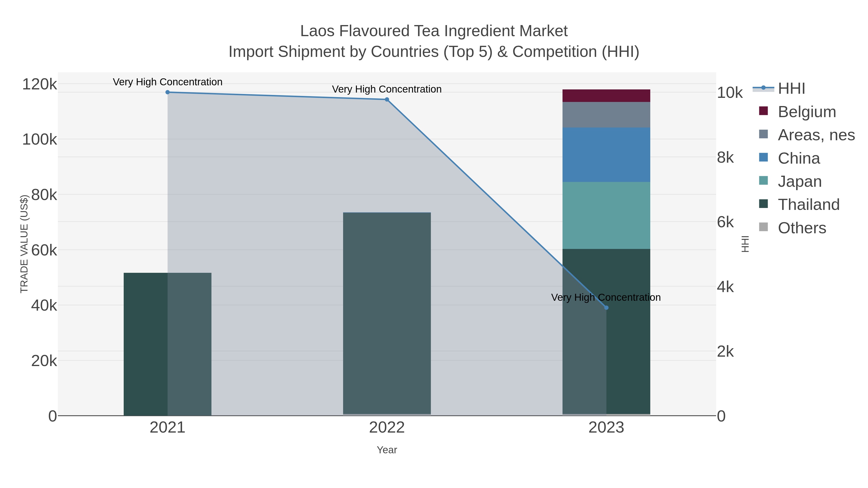Click the 8k right axis tick label
Viewport: 868px width, 488px height.
click(x=726, y=158)
